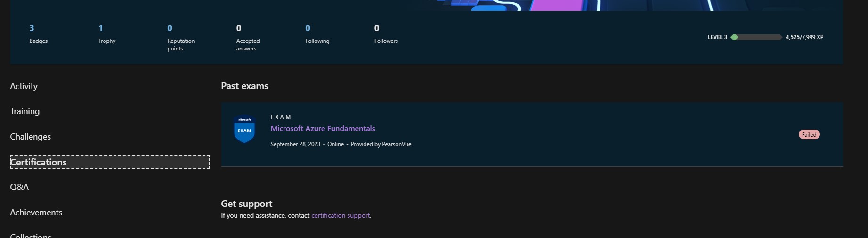Open the 0 Following stat
Viewport: 868px width, 238px height.
pyautogui.click(x=317, y=34)
